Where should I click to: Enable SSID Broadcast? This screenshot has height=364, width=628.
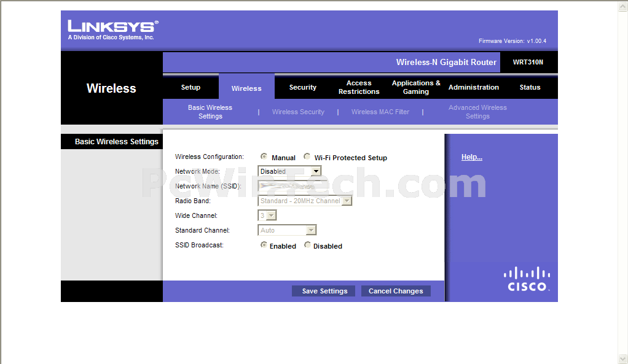(264, 245)
